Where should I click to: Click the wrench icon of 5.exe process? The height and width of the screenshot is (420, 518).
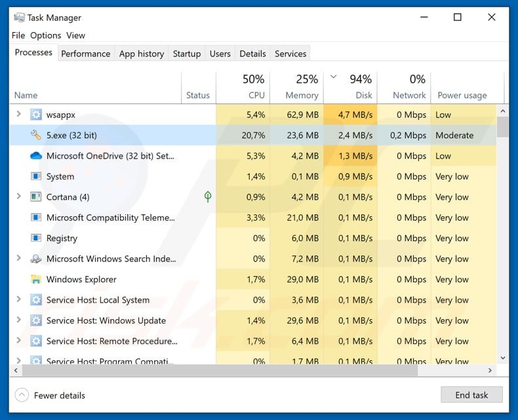click(x=35, y=135)
